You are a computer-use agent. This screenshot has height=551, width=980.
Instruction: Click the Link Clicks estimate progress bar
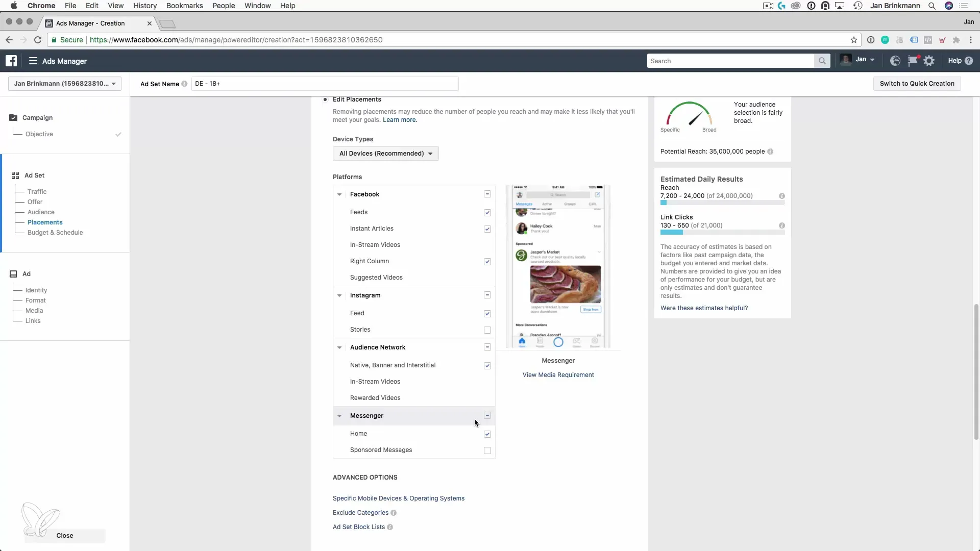722,233
